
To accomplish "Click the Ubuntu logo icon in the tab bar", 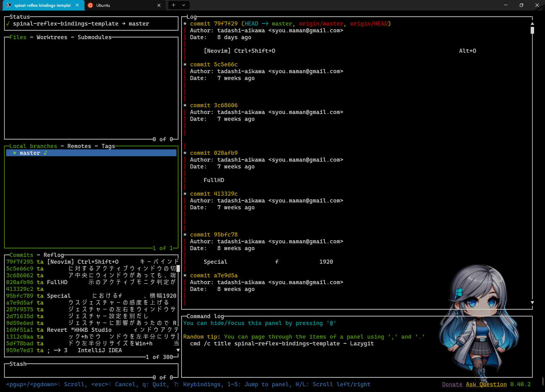I will 90,5.
